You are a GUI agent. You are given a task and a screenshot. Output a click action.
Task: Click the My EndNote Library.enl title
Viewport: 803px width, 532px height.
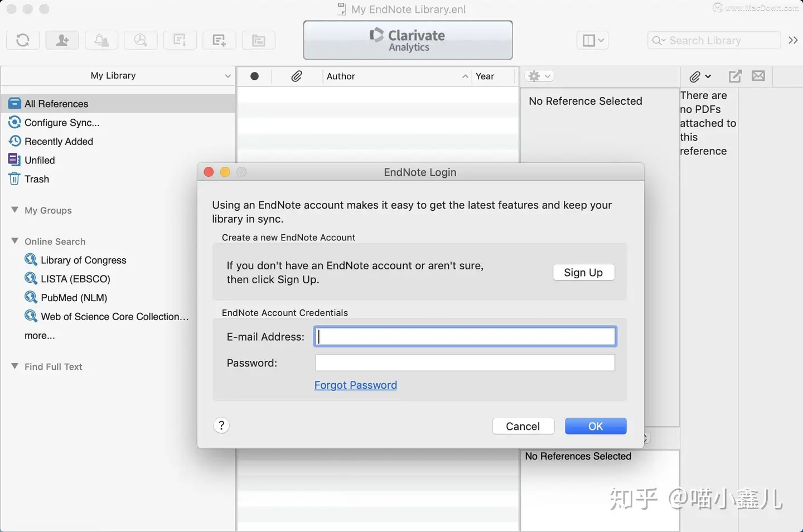408,9
